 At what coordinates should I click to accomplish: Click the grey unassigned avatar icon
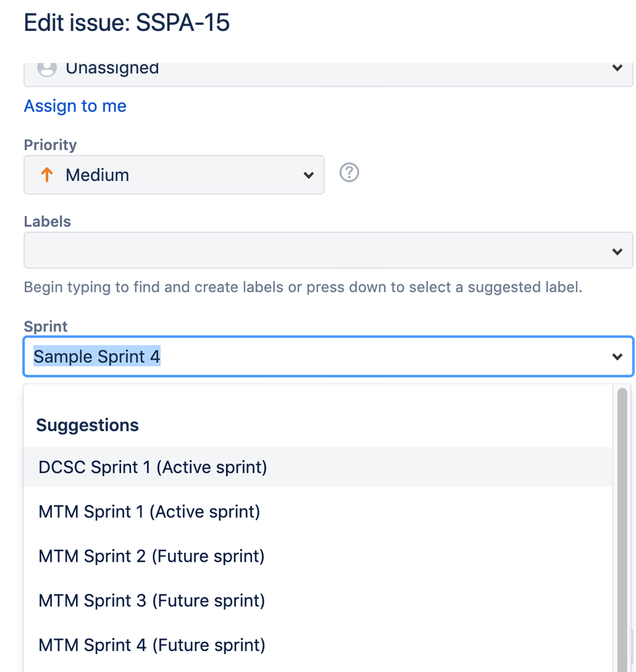pyautogui.click(x=46, y=69)
